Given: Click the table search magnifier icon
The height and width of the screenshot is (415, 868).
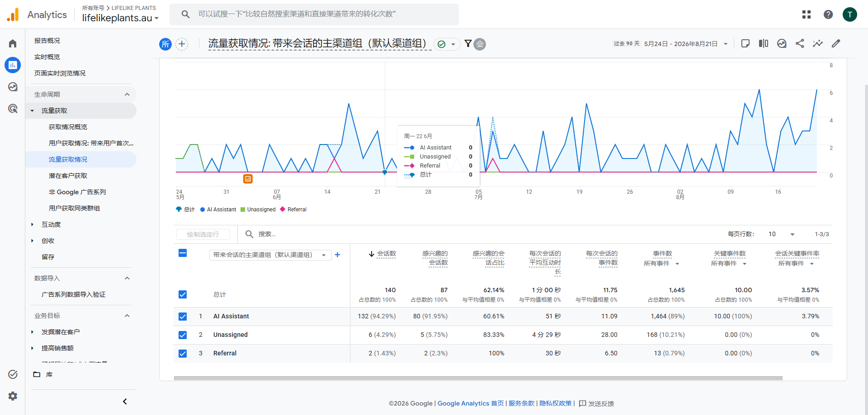Looking at the screenshot, I should [249, 234].
